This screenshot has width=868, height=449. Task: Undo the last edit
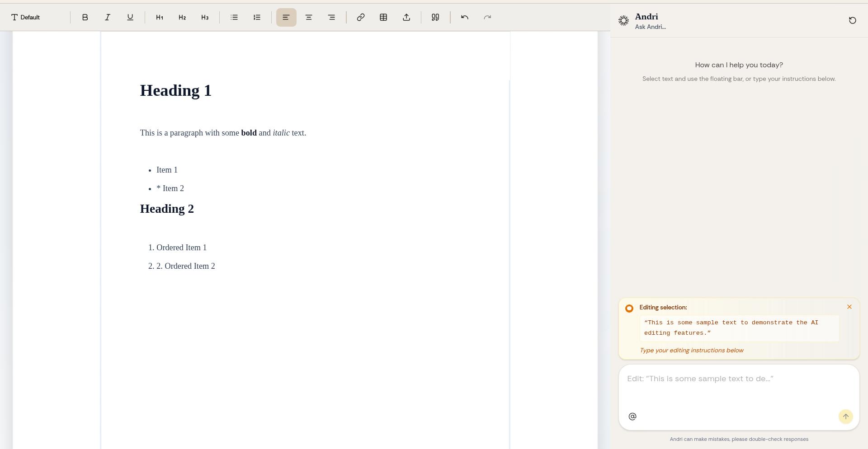pyautogui.click(x=465, y=17)
